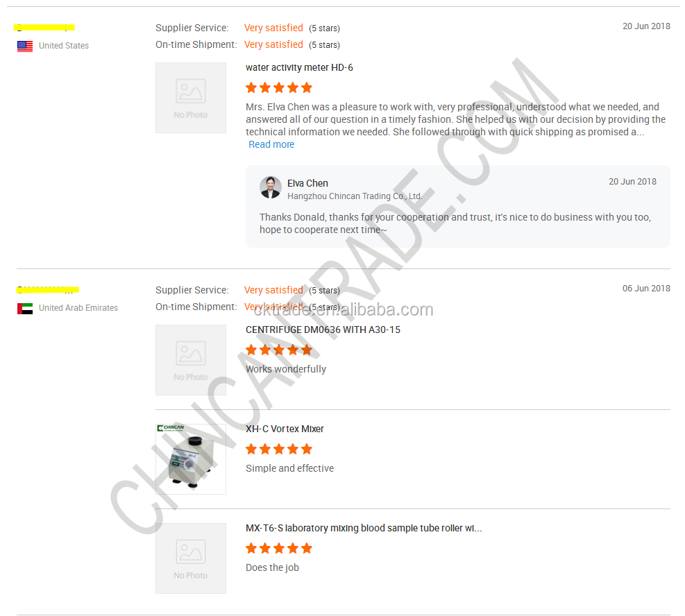Screen dimensions: 685x616
Task: Click the No Photo placeholder for water activity meter
Action: pos(191,98)
